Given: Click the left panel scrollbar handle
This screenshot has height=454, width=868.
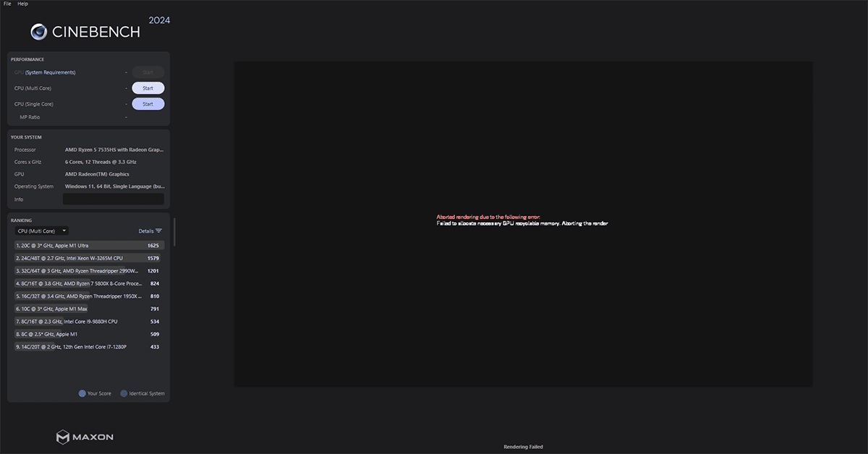Looking at the screenshot, I should 174,232.
